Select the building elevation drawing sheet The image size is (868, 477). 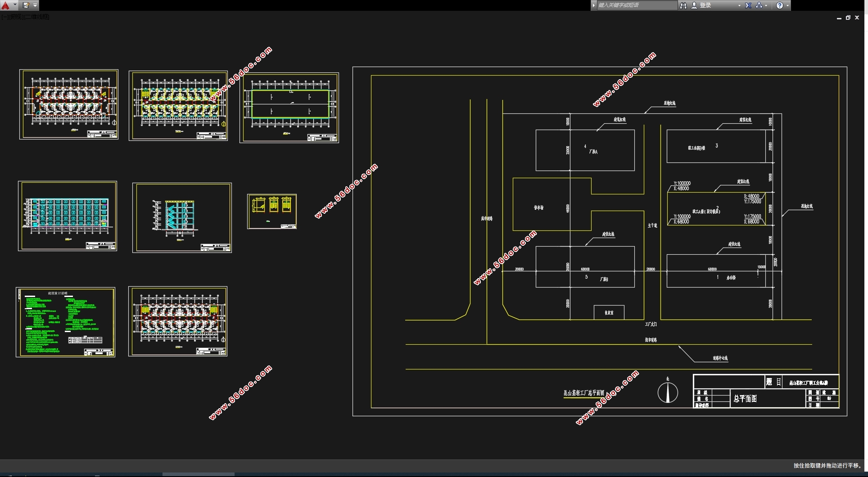(68, 216)
